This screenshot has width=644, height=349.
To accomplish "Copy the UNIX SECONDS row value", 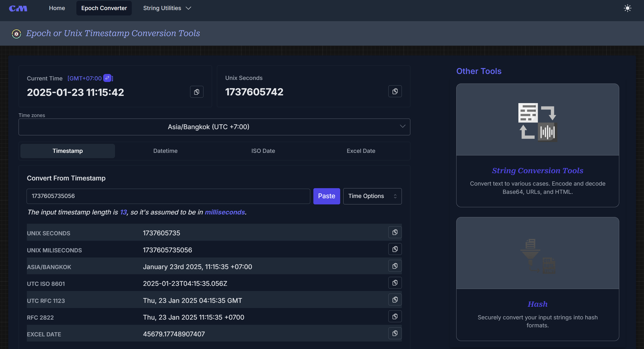I will (x=395, y=232).
